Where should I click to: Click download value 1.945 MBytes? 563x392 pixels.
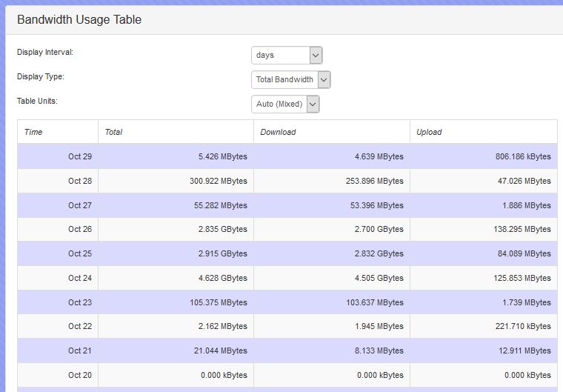[379, 326]
